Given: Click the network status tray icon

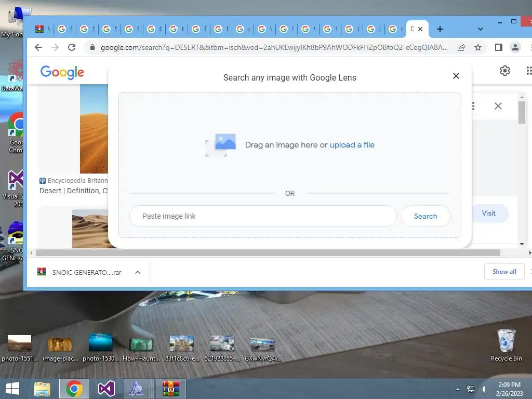Looking at the screenshot, I should pyautogui.click(x=471, y=389).
